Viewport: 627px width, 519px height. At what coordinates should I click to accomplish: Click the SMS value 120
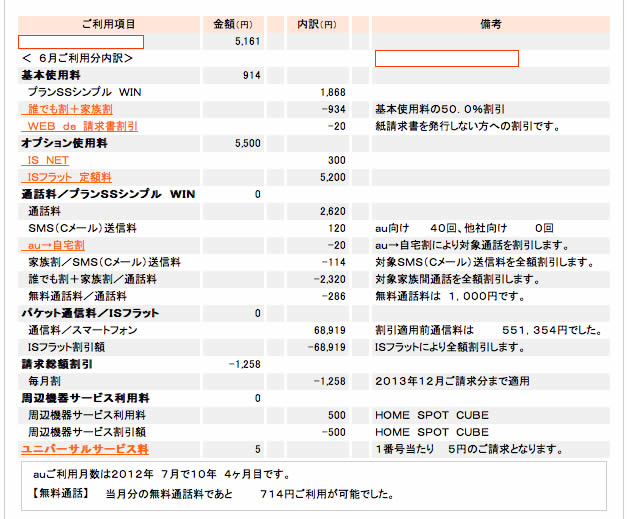tap(337, 228)
